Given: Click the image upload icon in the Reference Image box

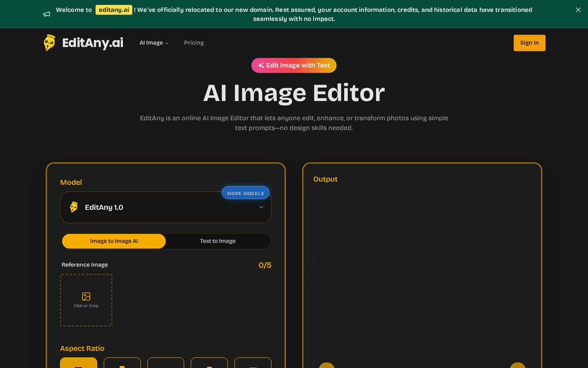Looking at the screenshot, I should point(86,296).
